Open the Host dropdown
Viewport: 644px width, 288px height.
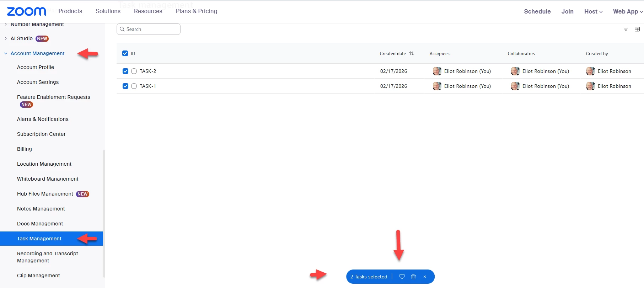593,11
